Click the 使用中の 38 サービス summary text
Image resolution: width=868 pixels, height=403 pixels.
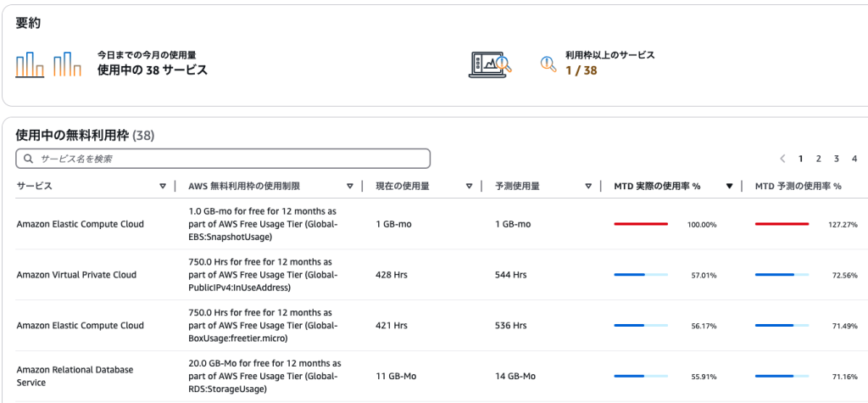(x=153, y=70)
